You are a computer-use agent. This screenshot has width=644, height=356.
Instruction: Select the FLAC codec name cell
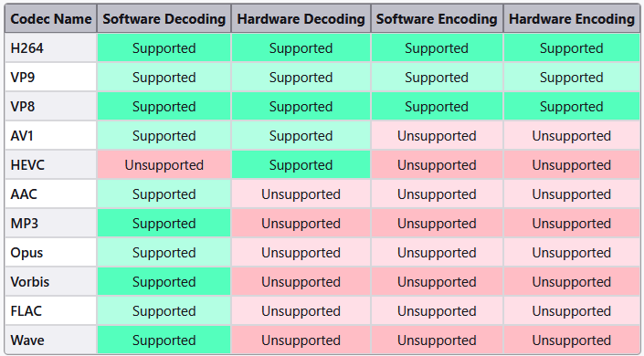click(51, 310)
